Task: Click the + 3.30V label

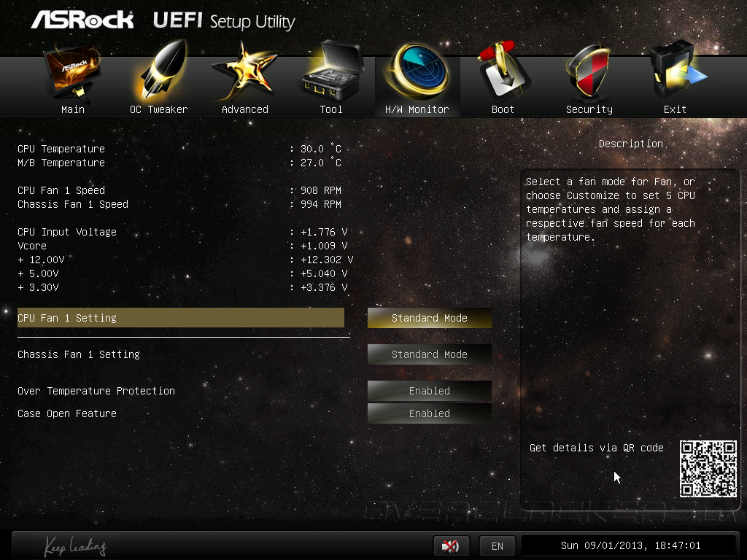Action: (x=38, y=287)
